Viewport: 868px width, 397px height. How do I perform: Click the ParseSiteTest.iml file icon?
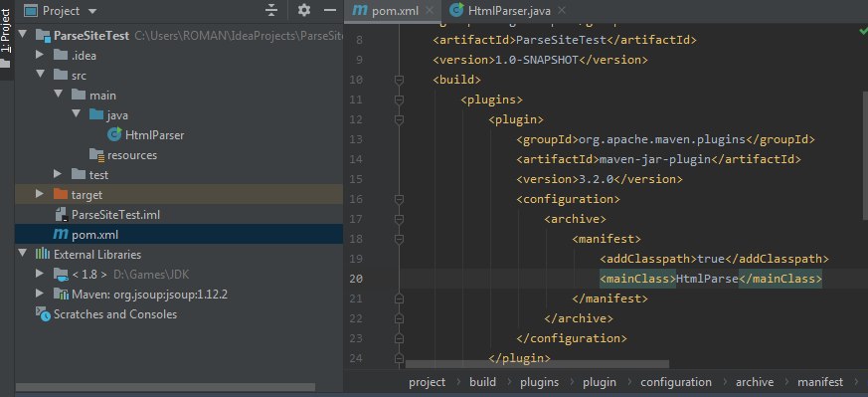coord(61,214)
